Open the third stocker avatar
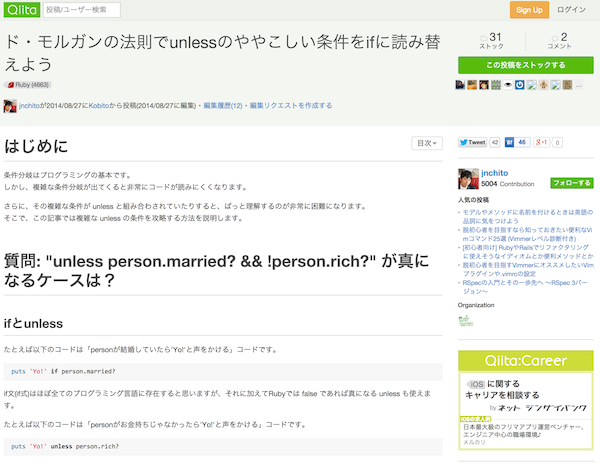This screenshot has height=464, width=600. point(484,85)
